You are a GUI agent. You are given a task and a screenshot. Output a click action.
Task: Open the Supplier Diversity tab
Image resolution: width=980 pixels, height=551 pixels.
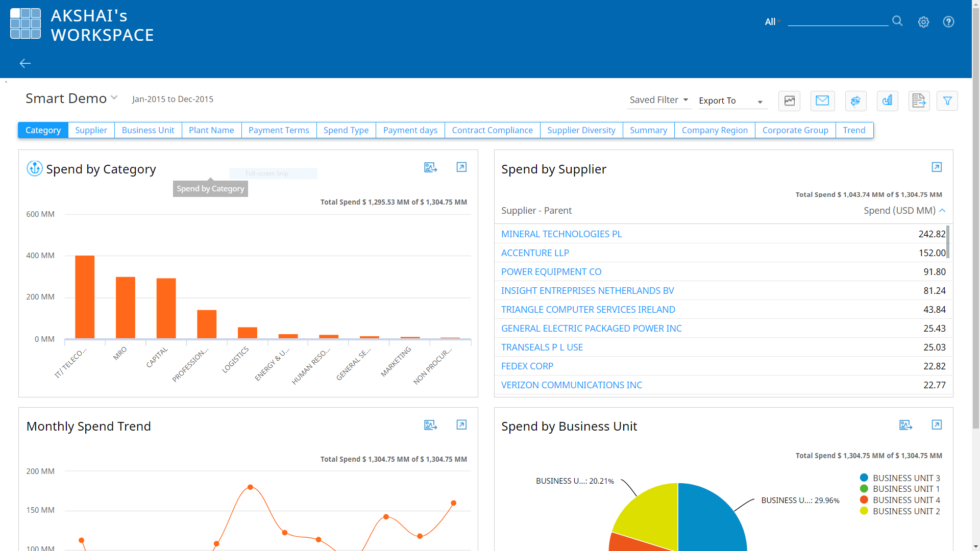point(581,130)
